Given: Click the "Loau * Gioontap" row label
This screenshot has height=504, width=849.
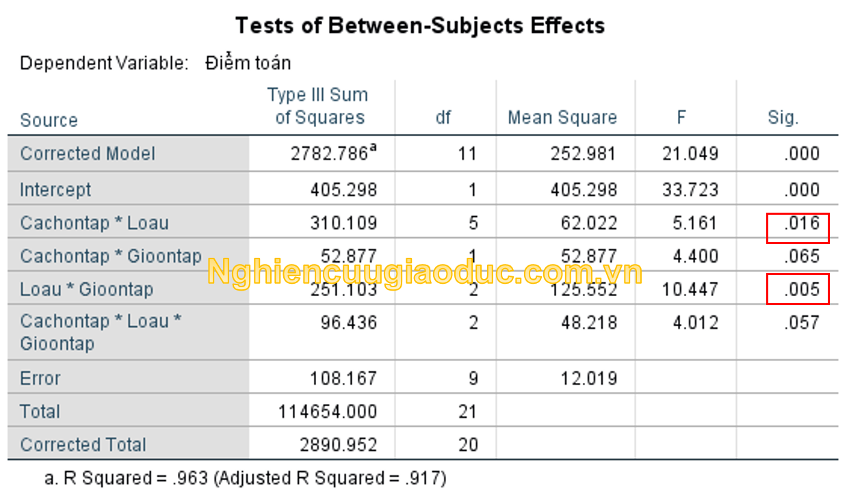Looking at the screenshot, I should [87, 290].
